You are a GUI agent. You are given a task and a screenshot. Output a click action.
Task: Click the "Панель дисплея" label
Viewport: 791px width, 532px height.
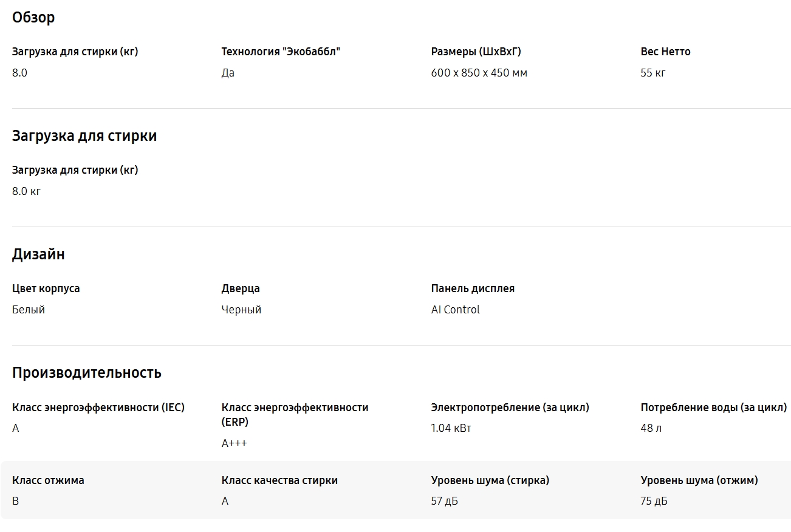click(x=473, y=288)
